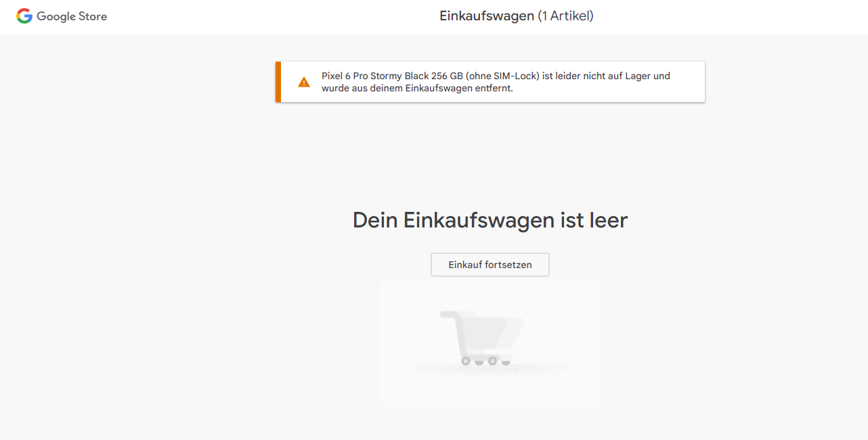The width and height of the screenshot is (868, 440).
Task: Click the Google Store logo
Action: click(x=62, y=16)
